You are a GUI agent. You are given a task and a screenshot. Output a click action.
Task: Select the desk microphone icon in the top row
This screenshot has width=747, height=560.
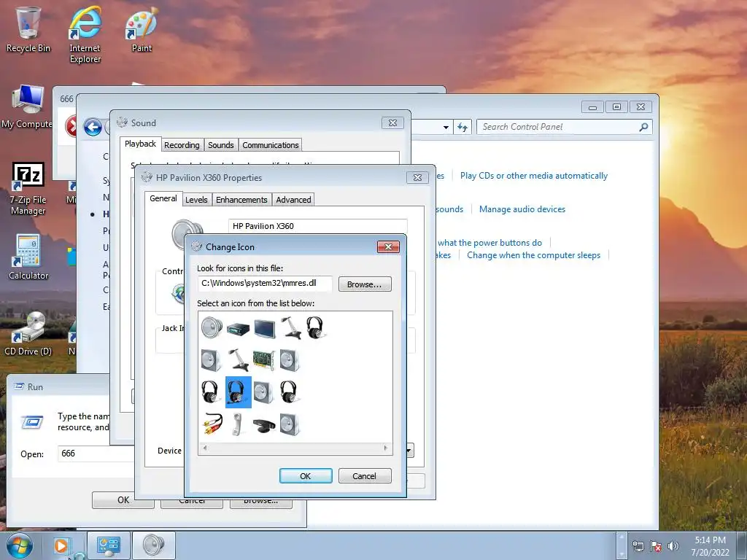(x=290, y=328)
